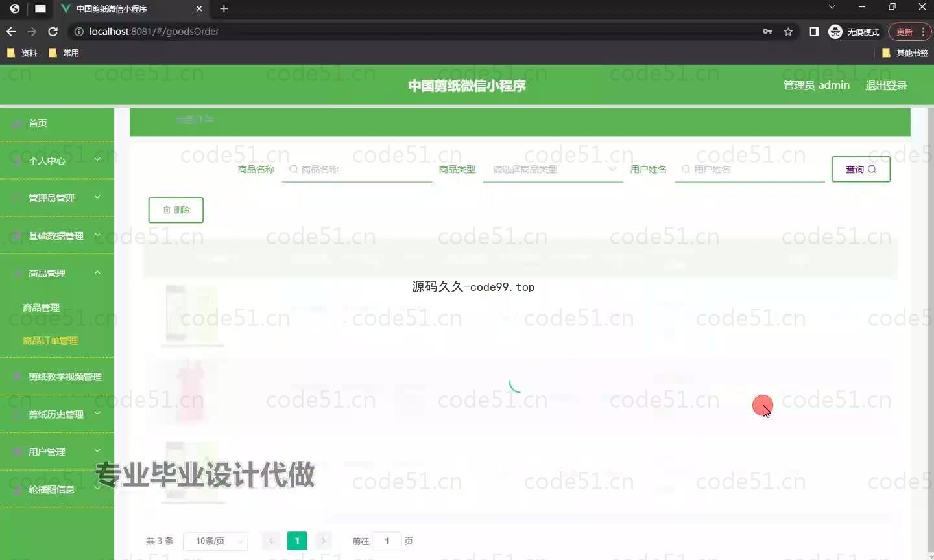Open the browser three-dot menu
934x560 pixels.
pyautogui.click(x=924, y=31)
